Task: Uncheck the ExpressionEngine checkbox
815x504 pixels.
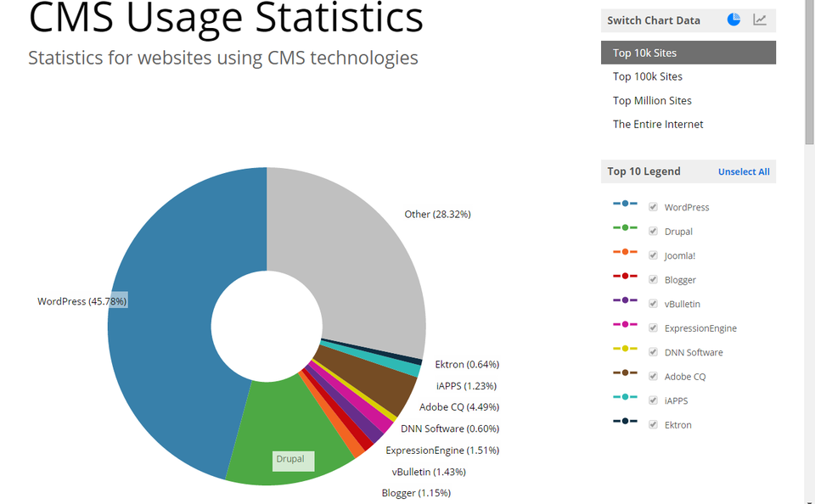Action: [x=654, y=328]
